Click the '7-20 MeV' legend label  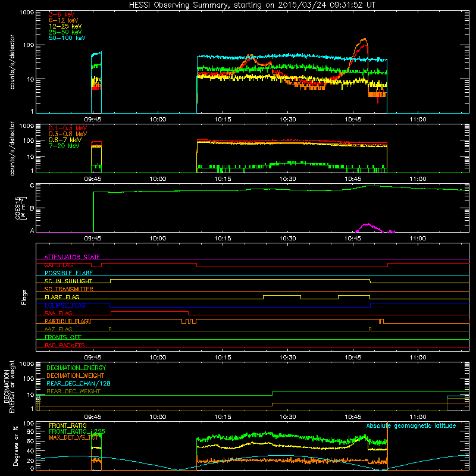[x=64, y=146]
